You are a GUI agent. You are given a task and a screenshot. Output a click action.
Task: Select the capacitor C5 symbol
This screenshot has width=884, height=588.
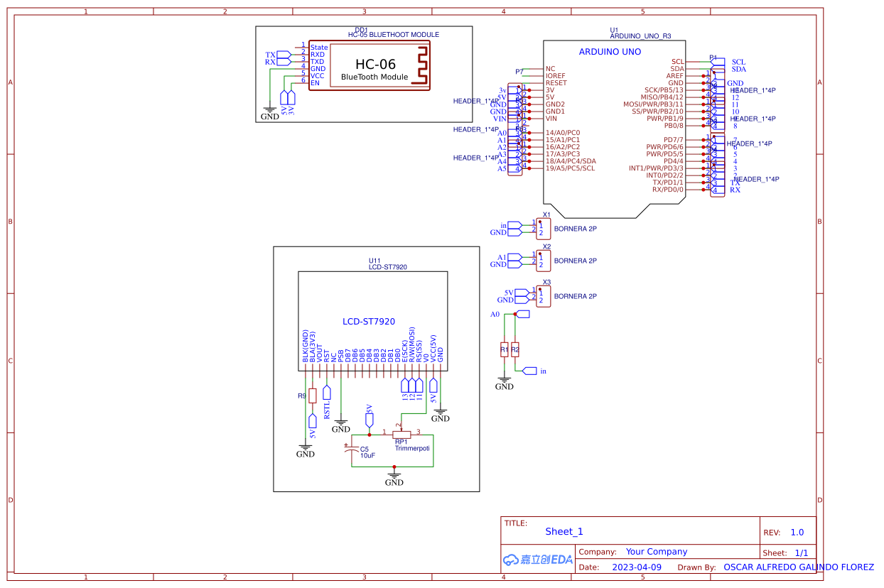(353, 449)
